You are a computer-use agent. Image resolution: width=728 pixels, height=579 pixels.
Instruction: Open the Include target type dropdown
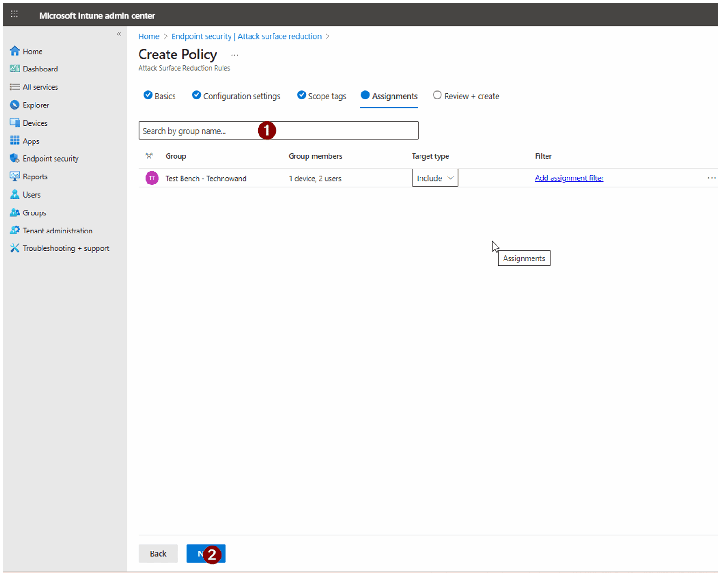(x=434, y=178)
